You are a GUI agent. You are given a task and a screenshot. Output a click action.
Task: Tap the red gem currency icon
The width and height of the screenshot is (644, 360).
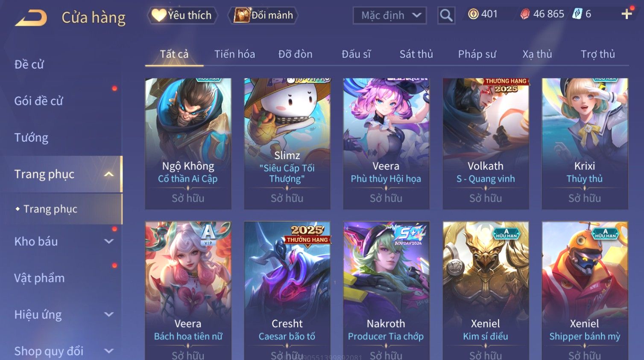point(525,14)
